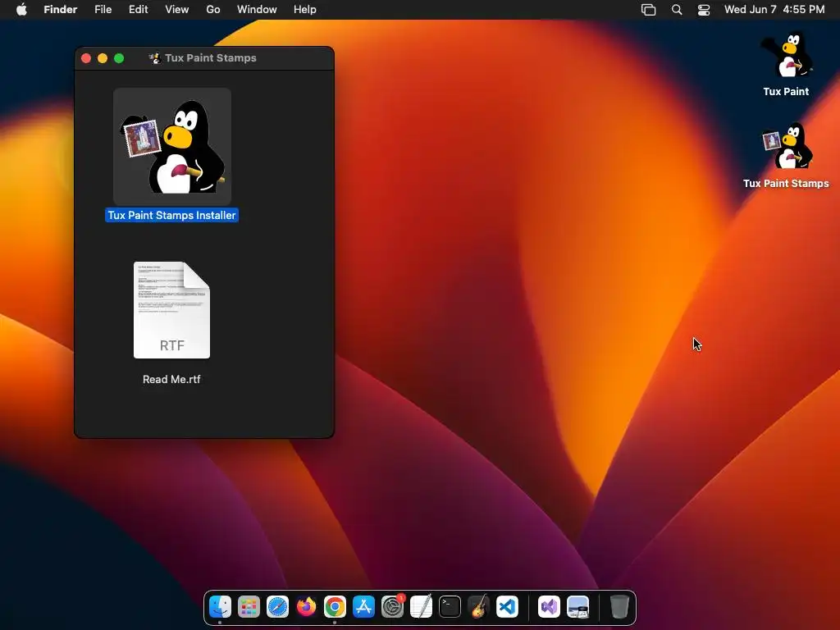Open the Window menu
This screenshot has height=630, width=840.
click(257, 10)
